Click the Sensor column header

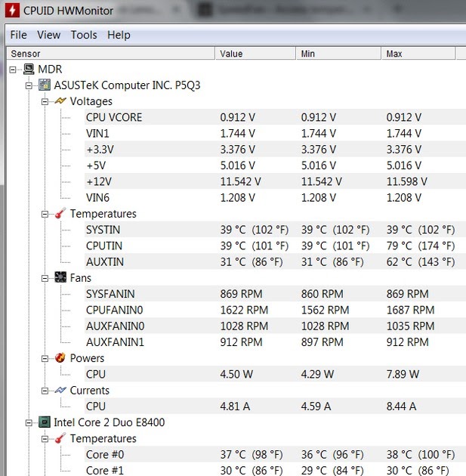pos(111,54)
